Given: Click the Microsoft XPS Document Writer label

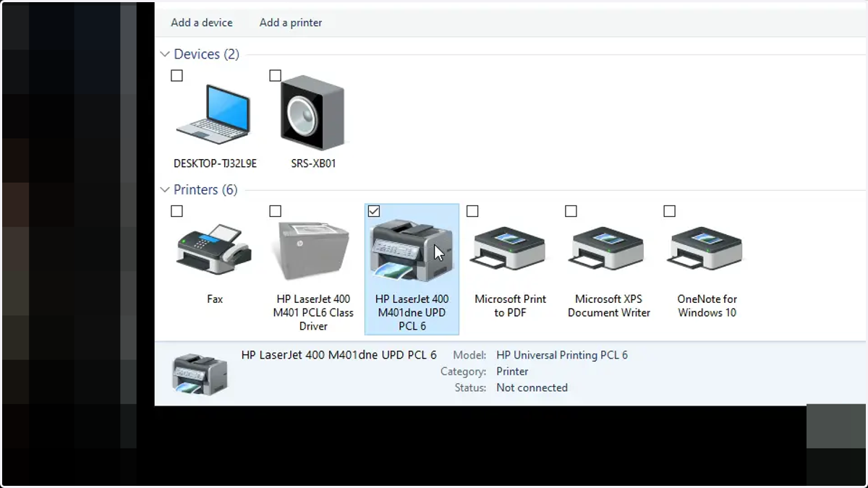Looking at the screenshot, I should 609,306.
